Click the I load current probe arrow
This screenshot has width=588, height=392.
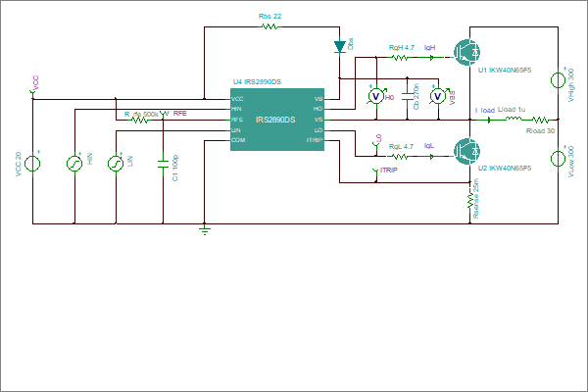tap(489, 120)
